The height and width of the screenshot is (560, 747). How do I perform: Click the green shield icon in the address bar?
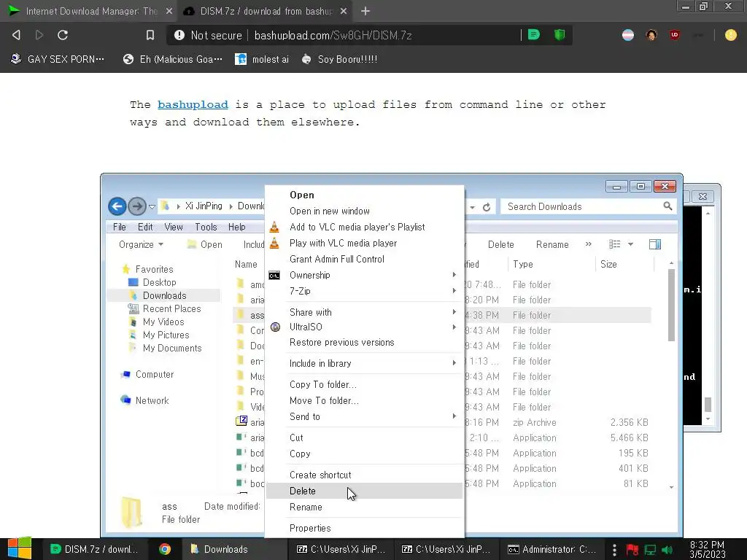(560, 35)
